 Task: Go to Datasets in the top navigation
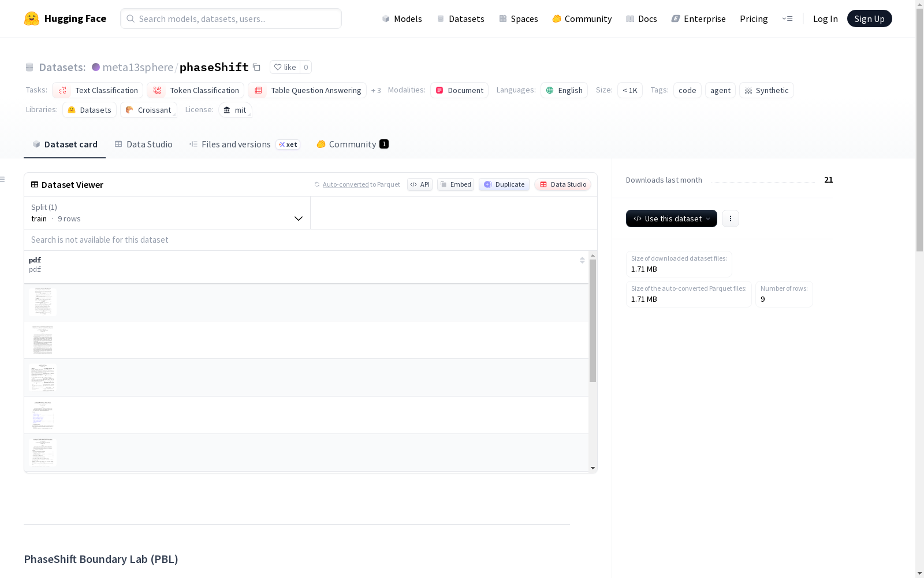tap(460, 18)
